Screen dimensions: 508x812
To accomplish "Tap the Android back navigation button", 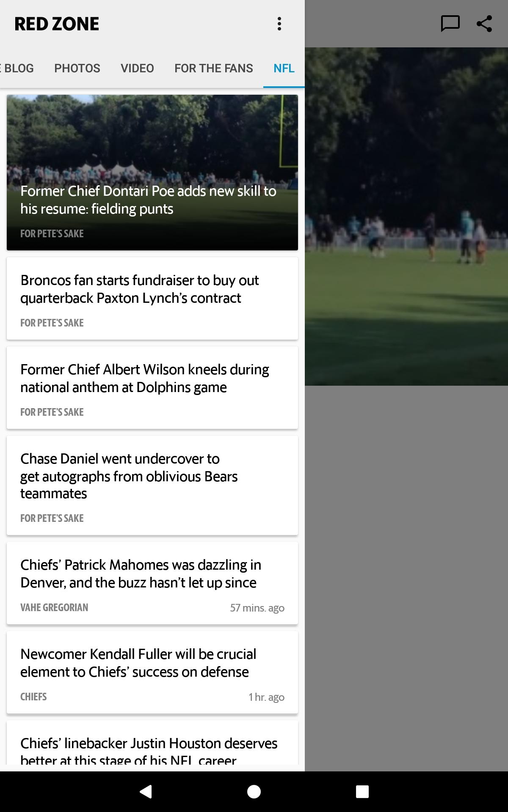I will pos(146,791).
